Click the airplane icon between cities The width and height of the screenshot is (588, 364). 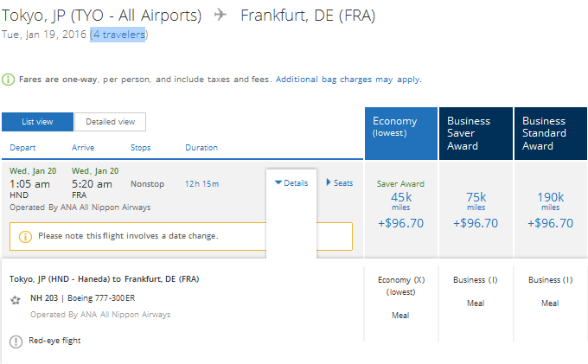pos(221,16)
